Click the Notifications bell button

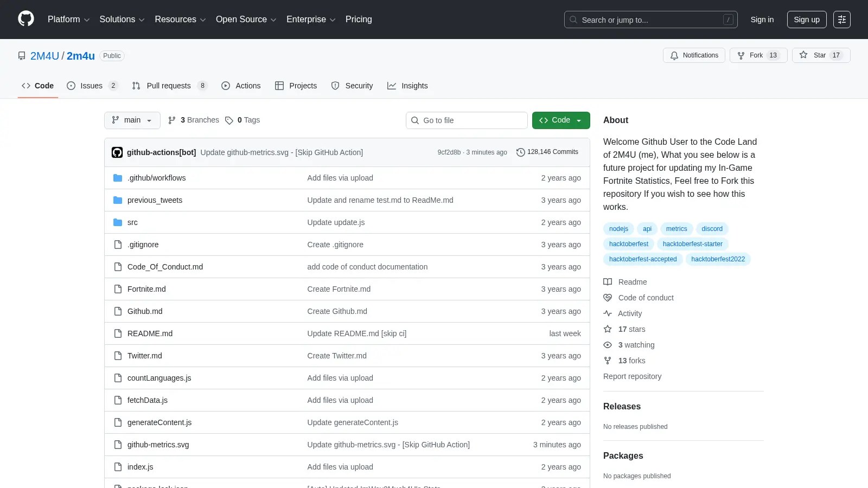[694, 55]
